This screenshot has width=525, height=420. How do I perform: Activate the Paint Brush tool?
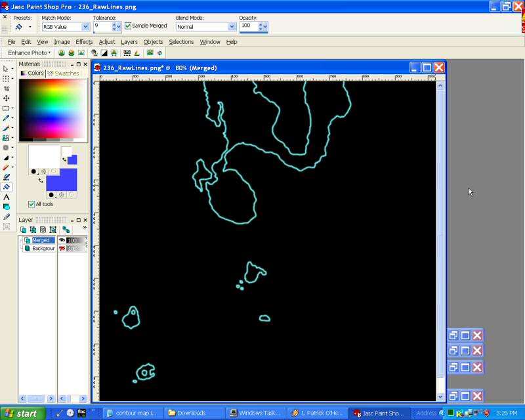tap(7, 128)
